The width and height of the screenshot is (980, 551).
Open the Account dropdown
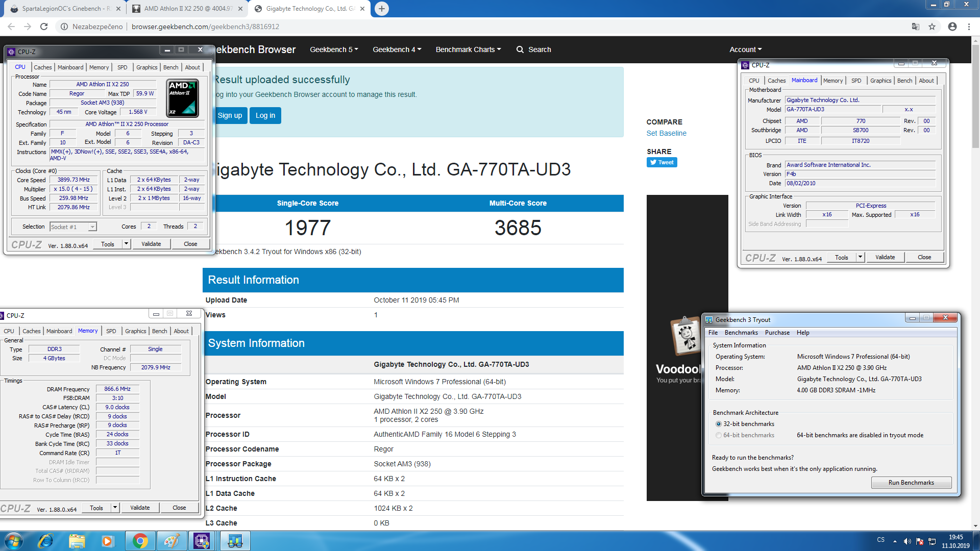745,49
